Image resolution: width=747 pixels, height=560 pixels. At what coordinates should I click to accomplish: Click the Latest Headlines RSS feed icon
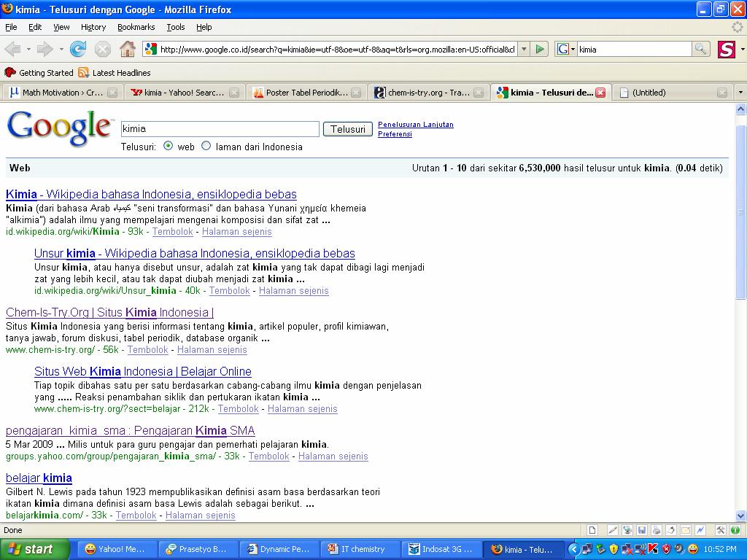(84, 72)
